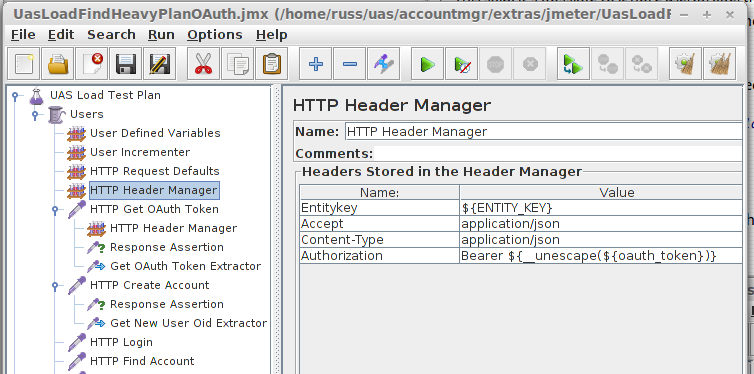The height and width of the screenshot is (374, 754).
Task: Select HTTP Create Account sampler
Action: coord(150,285)
